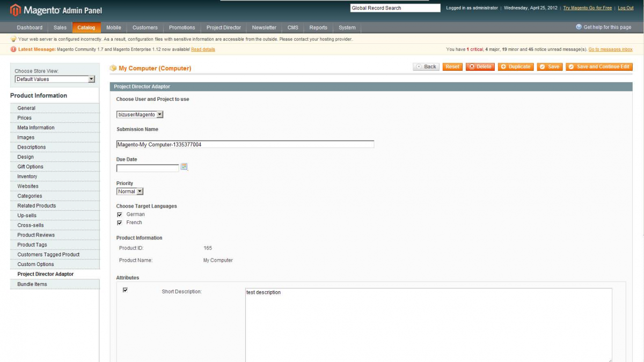Select the Custom Options tab
Screen dimensions: 644x362
pyautogui.click(x=55, y=264)
